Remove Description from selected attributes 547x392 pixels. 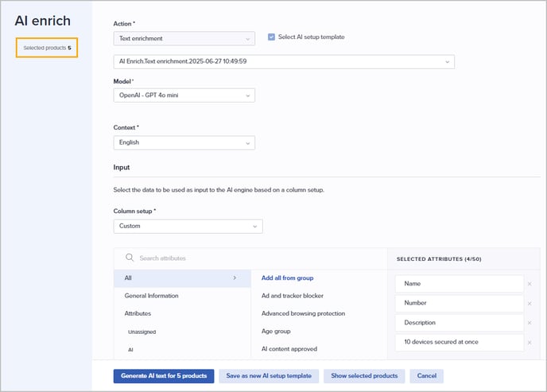pos(530,323)
